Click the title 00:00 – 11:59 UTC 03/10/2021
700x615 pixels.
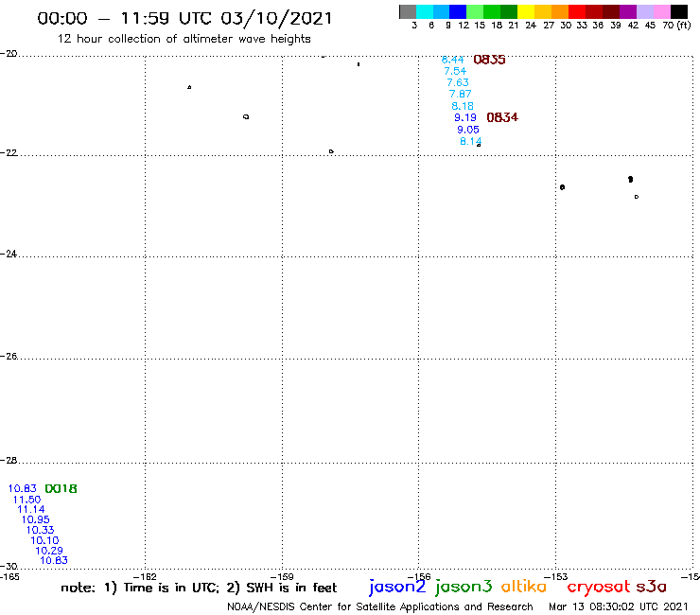184,19
